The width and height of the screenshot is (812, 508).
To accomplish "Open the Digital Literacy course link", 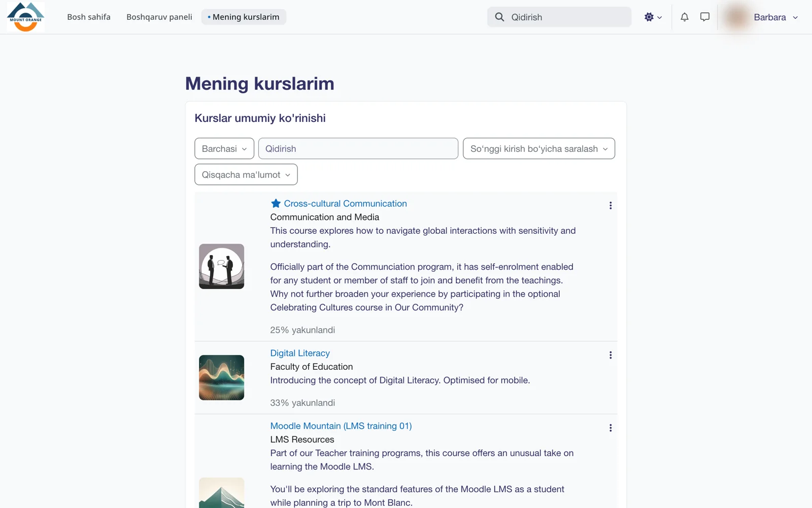I will pyautogui.click(x=300, y=353).
